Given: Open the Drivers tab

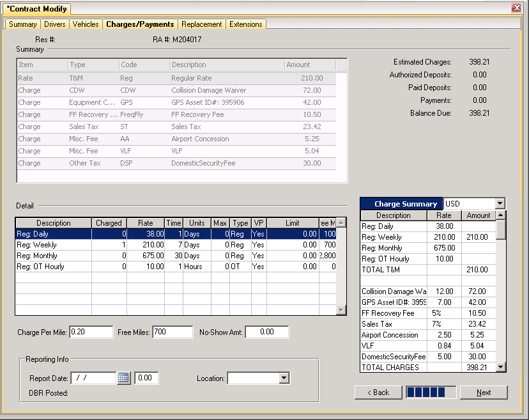Looking at the screenshot, I should coord(55,24).
